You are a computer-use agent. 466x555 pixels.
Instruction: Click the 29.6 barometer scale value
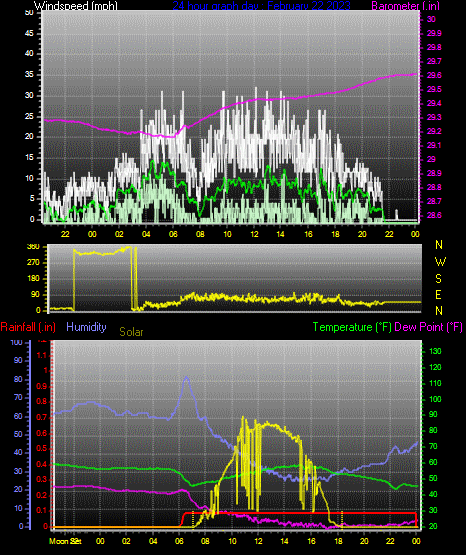(434, 75)
